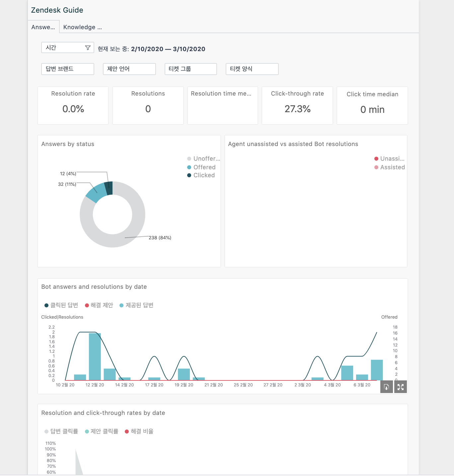Open the 답변 브랜드 filter
454x476 pixels.
tap(68, 69)
